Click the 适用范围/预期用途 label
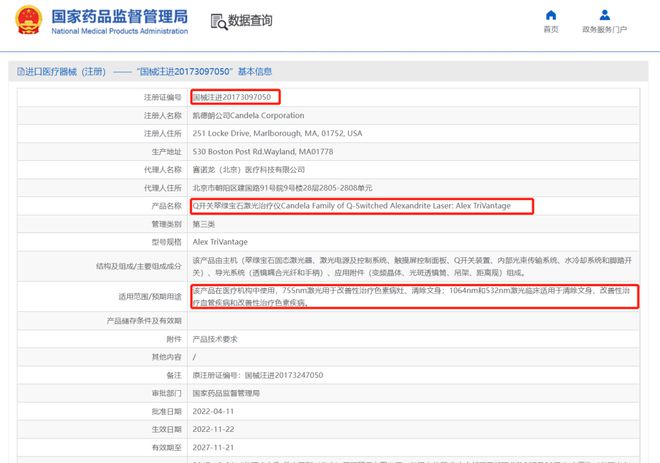Image resolution: width=660 pixels, height=463 pixels. [x=150, y=297]
